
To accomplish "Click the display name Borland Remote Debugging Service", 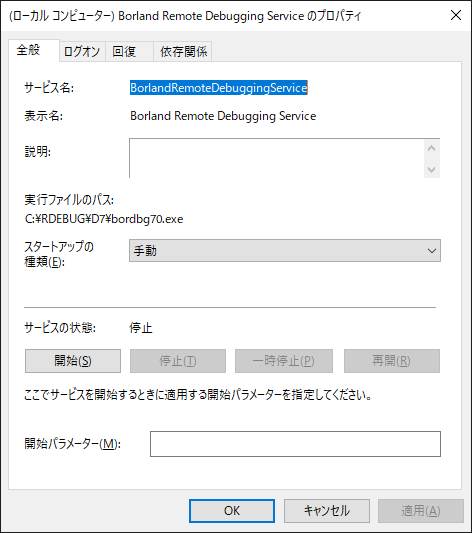I will 223,116.
